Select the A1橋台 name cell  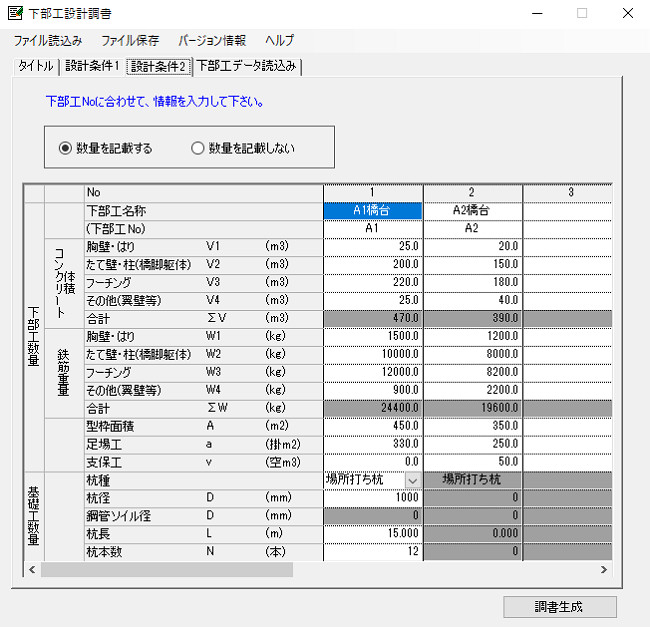coord(373,211)
